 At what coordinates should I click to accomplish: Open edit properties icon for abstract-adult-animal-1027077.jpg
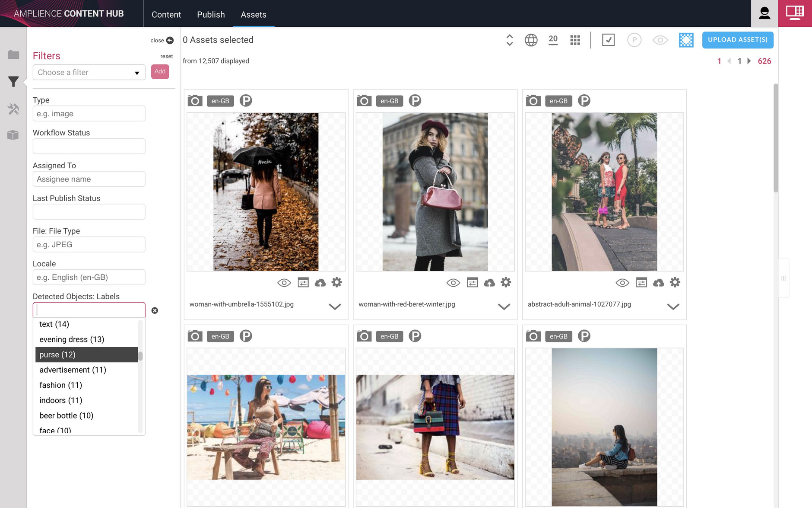coord(641,283)
